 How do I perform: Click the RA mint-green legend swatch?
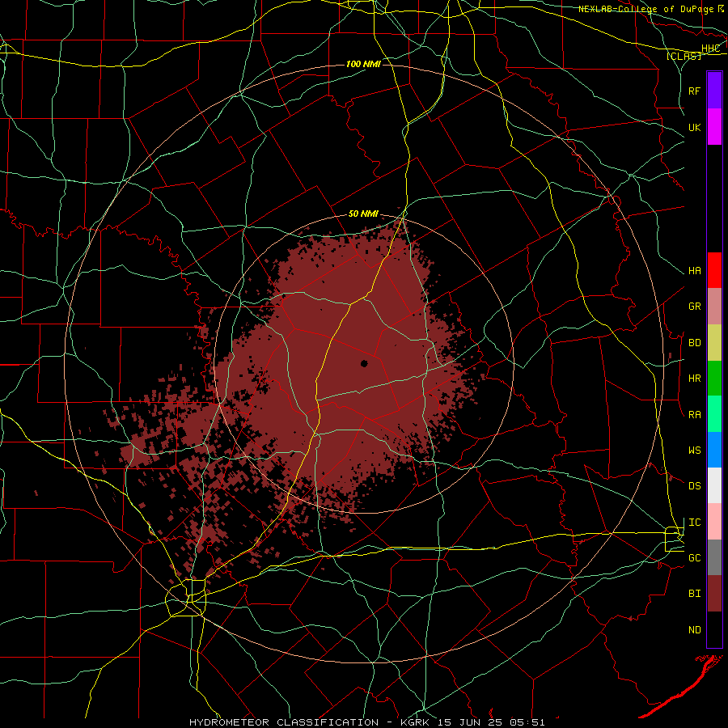tap(714, 414)
